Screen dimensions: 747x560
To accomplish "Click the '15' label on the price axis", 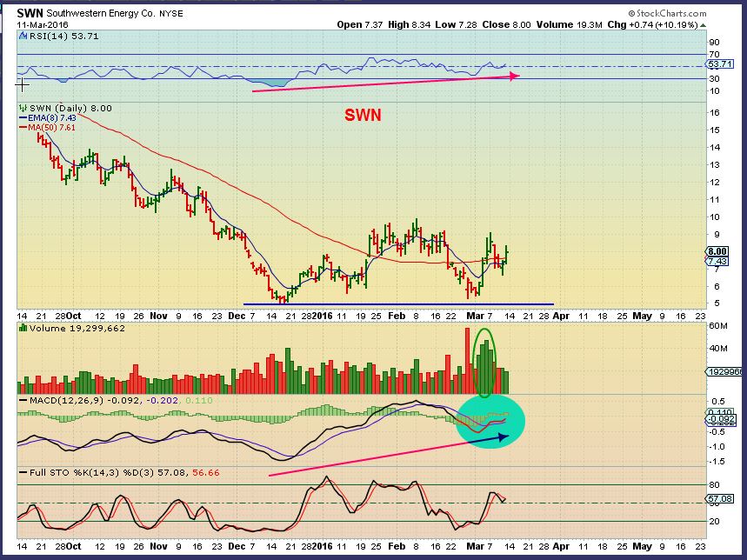I will point(714,130).
